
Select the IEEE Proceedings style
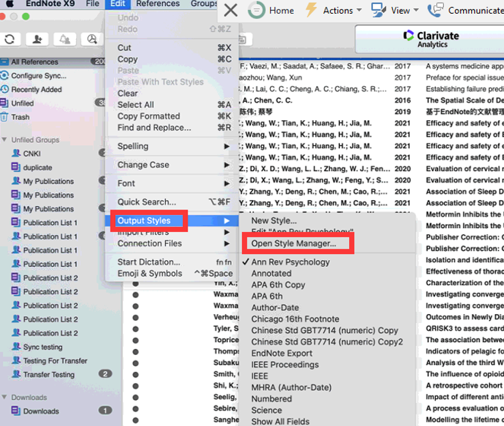point(285,365)
